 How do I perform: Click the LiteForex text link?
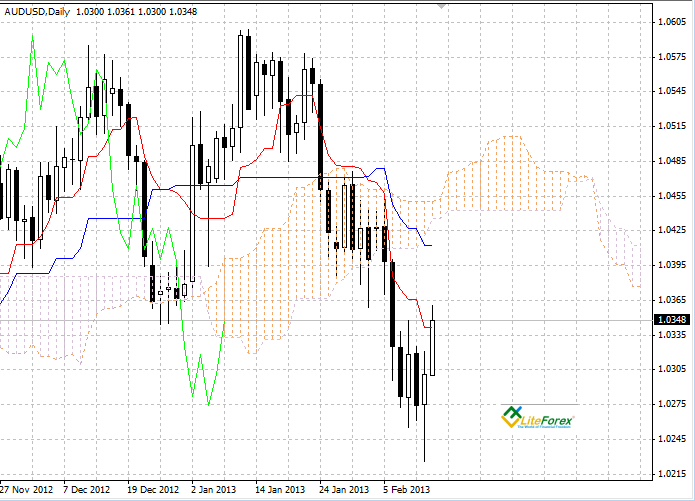[547, 420]
